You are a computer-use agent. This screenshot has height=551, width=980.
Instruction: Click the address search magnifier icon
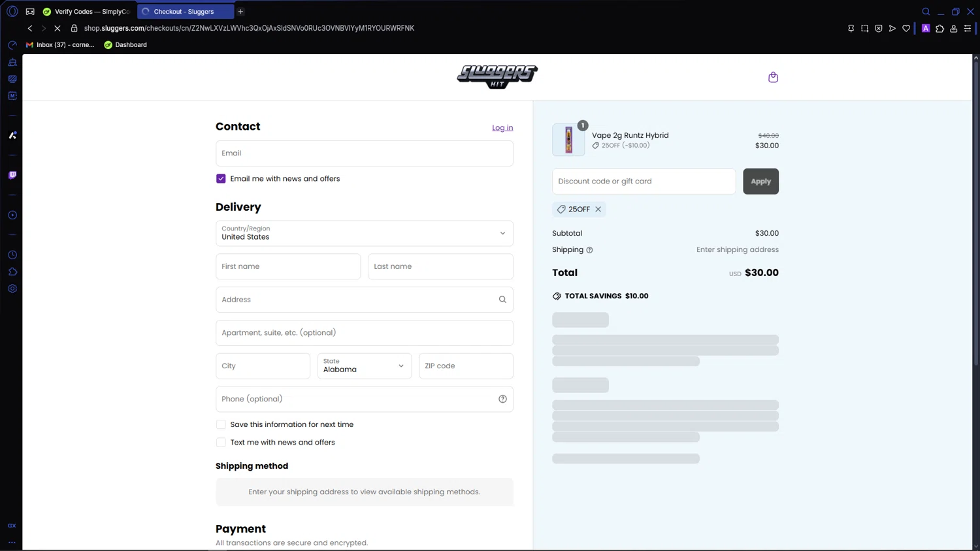pyautogui.click(x=502, y=300)
